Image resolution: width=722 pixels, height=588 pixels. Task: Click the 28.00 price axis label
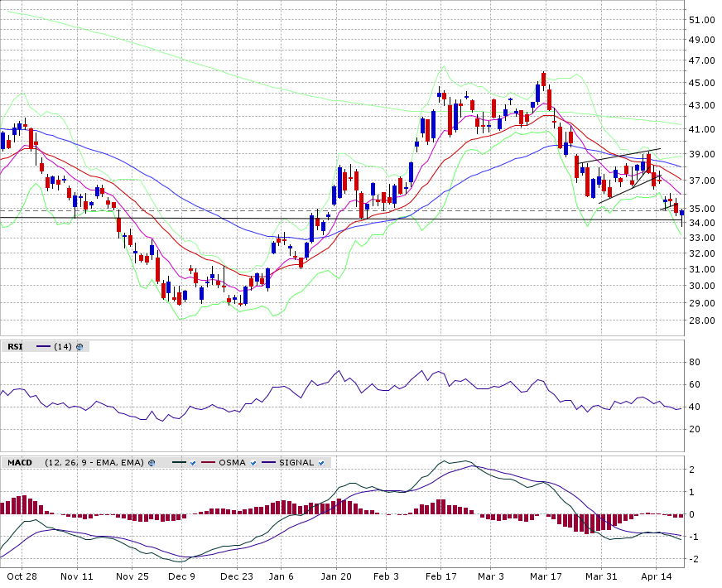[702, 321]
